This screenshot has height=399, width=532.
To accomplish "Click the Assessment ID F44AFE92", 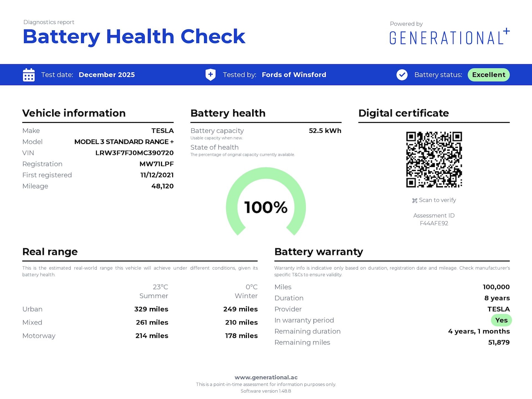I will click(x=434, y=223).
